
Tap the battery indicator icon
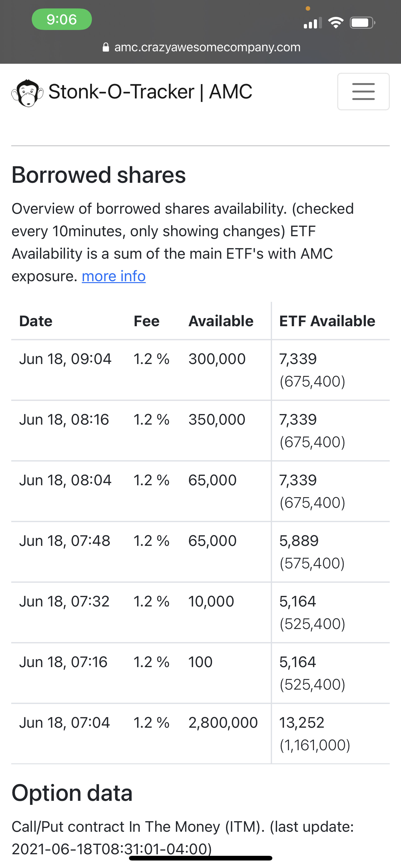coord(362,23)
